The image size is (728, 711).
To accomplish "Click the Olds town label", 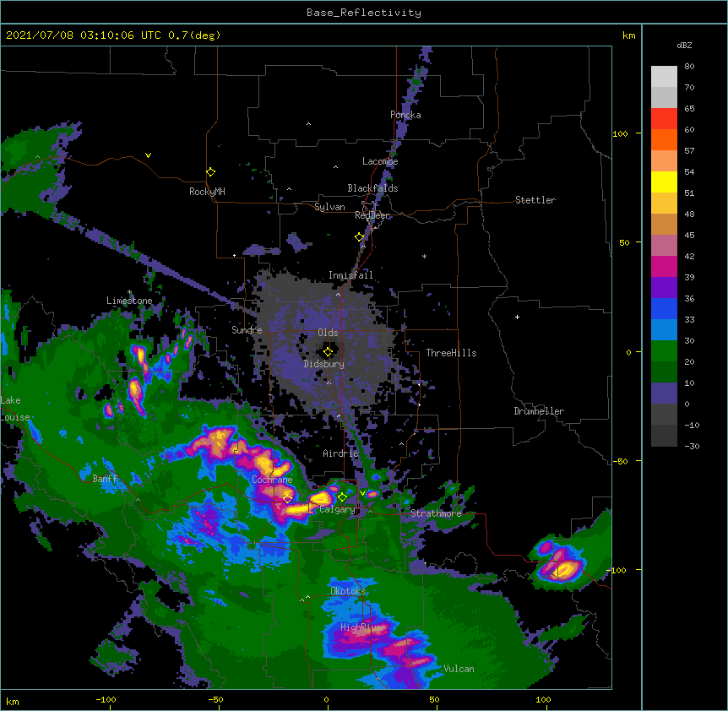I will point(328,333).
